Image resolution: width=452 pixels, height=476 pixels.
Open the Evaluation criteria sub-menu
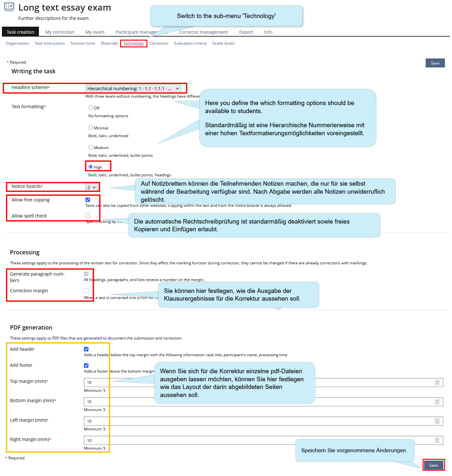tap(190, 43)
